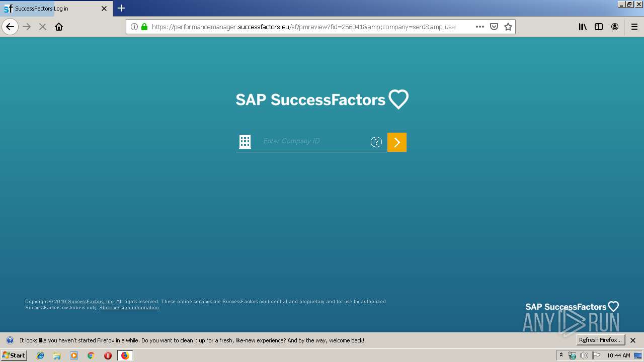Click SAP SuccessFactors heart logo
644x362 pixels.
(x=322, y=99)
